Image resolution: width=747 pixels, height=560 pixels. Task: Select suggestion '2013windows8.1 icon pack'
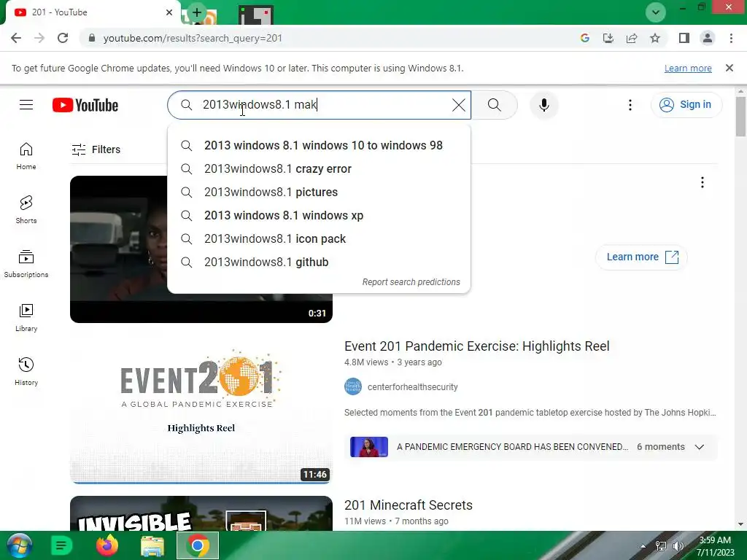pos(319,238)
